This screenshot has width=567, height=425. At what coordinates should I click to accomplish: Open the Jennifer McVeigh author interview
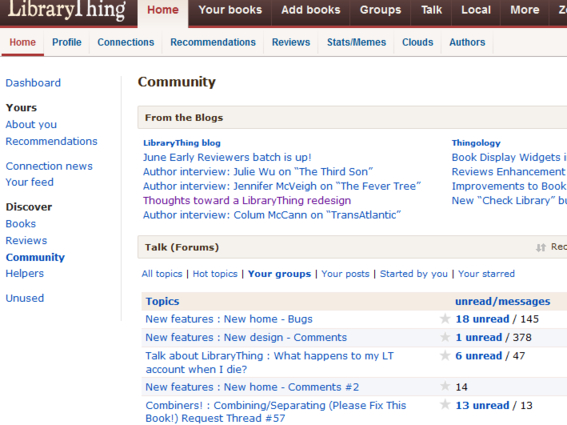click(x=282, y=186)
